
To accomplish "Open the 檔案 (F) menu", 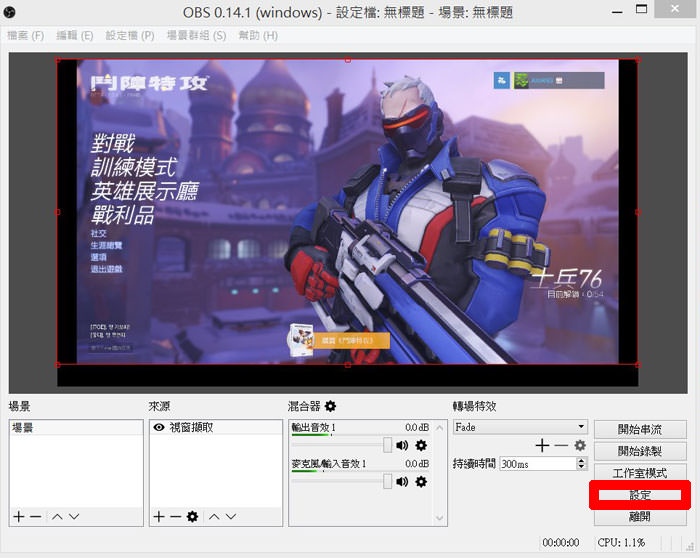I will [25, 35].
